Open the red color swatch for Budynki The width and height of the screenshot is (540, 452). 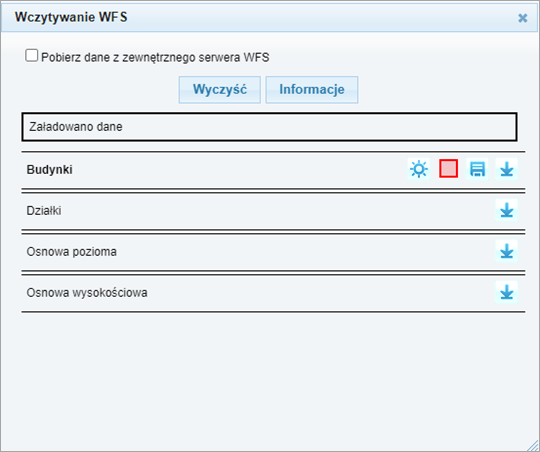(448, 168)
